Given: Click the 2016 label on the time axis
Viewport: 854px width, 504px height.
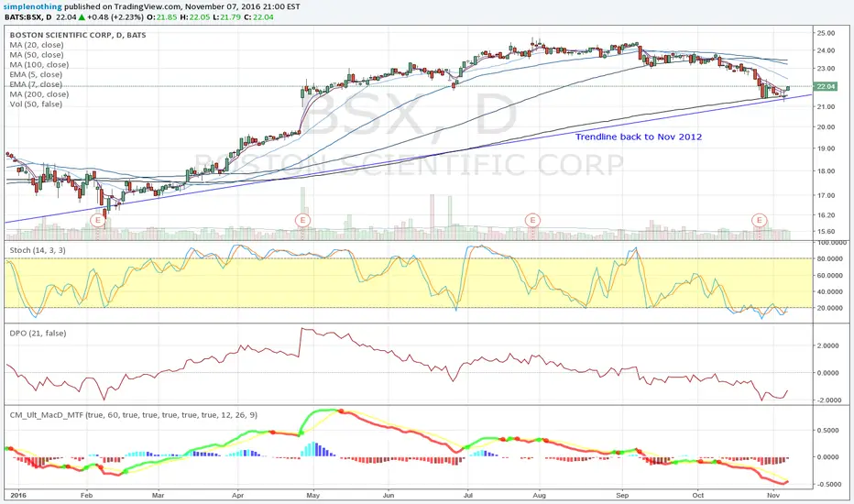Looking at the screenshot, I should pyautogui.click(x=18, y=495).
